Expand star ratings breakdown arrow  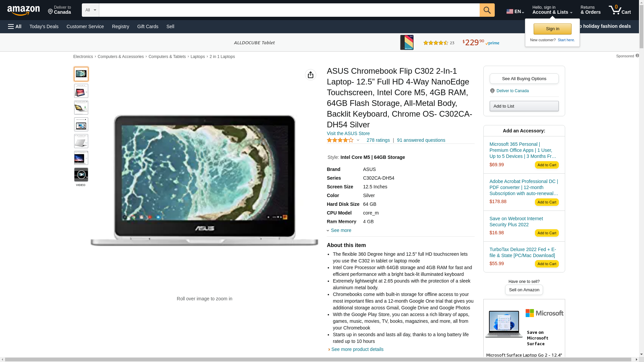click(358, 140)
